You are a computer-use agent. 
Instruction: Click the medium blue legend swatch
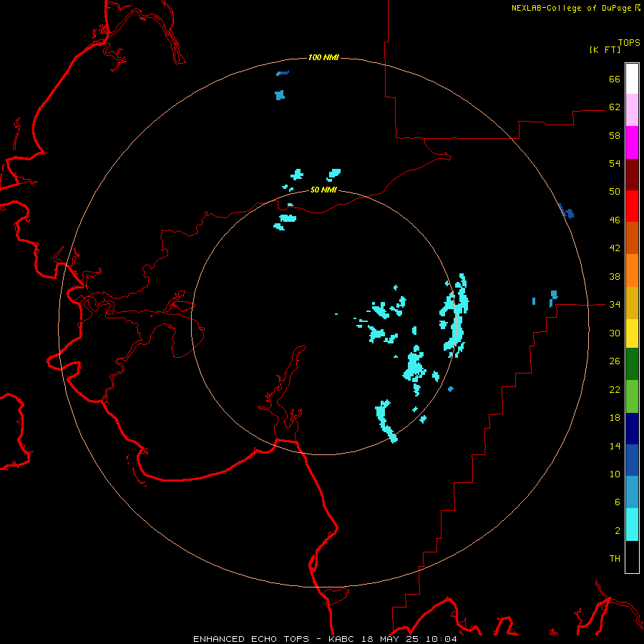tap(632, 460)
